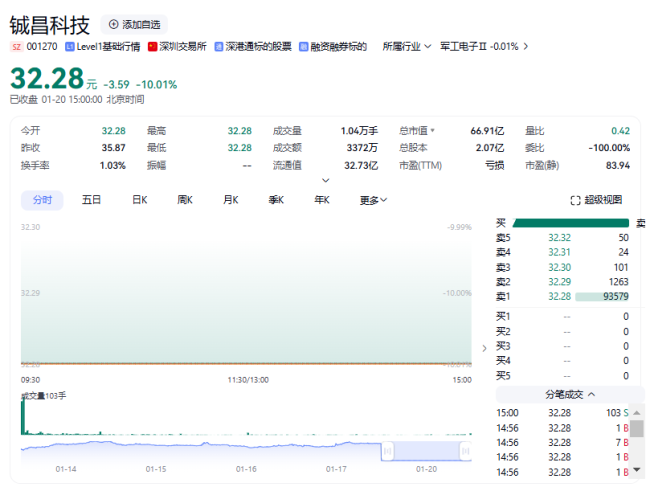
Task: Click the 成交额 value 3372万
Action: click(362, 148)
